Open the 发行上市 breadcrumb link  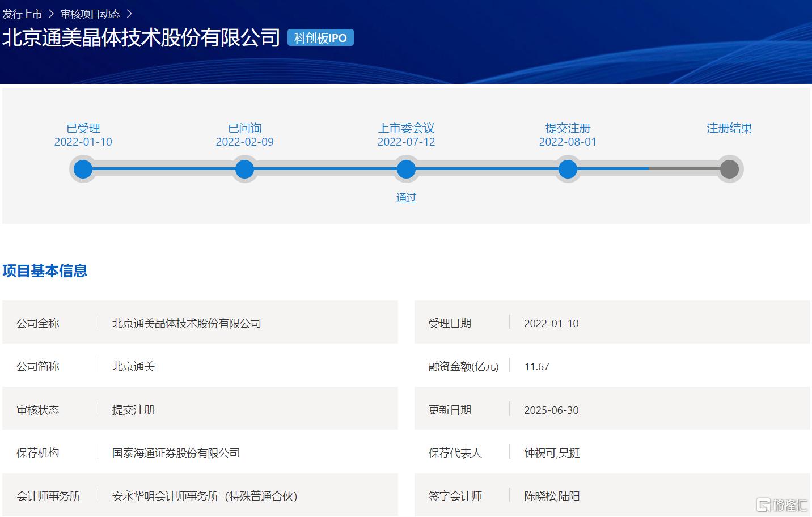coord(22,14)
